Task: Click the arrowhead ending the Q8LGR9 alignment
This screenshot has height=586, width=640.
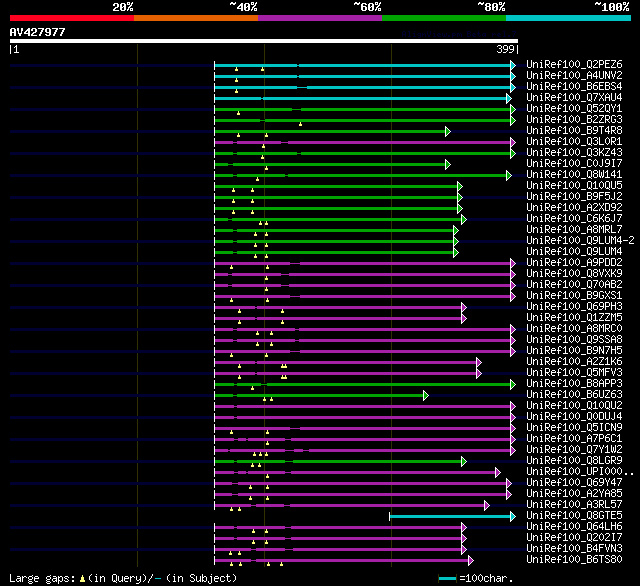Action: click(x=464, y=462)
